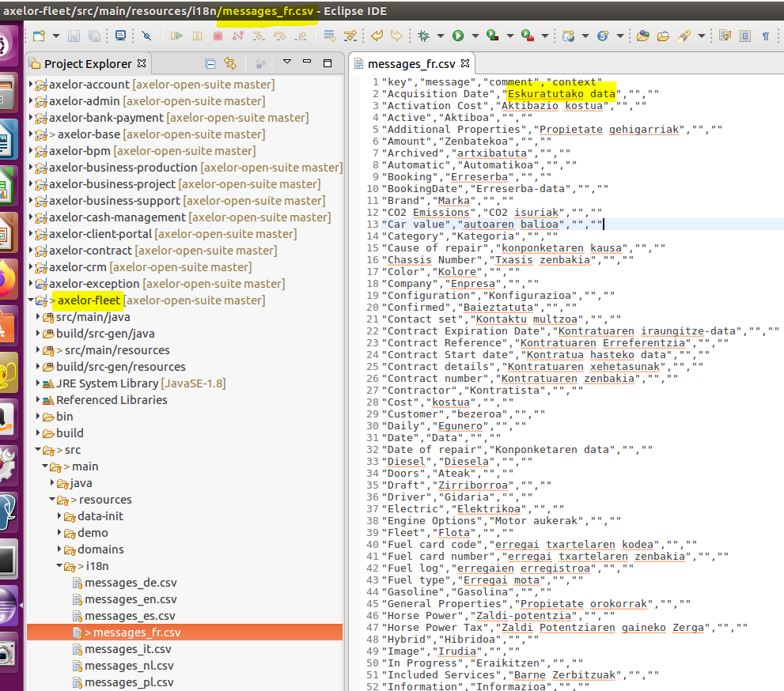Expand the JRE System Library node
The width and height of the screenshot is (784, 691).
38,383
